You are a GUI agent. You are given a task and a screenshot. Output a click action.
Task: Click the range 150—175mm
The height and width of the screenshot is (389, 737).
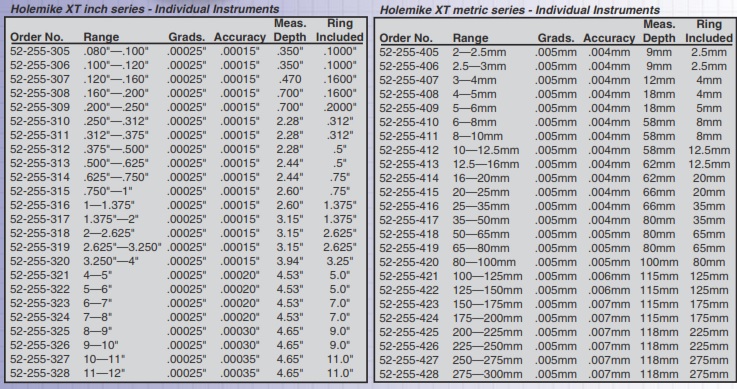coord(487,304)
